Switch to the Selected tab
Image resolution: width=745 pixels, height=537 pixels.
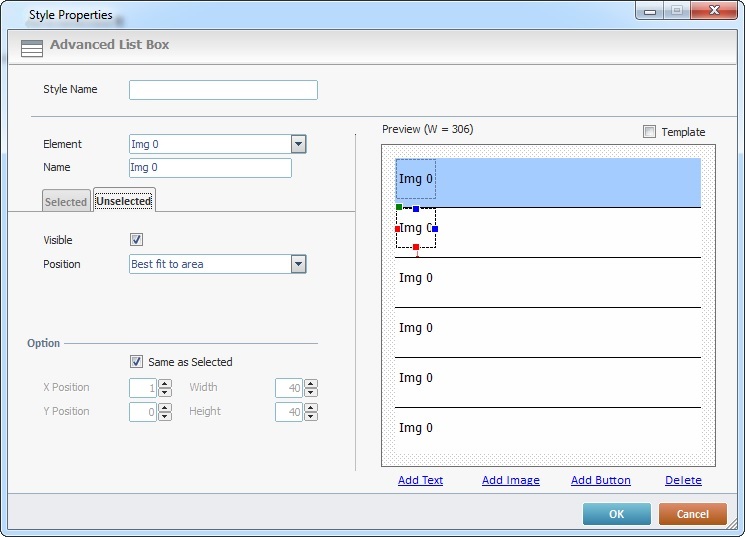click(66, 201)
